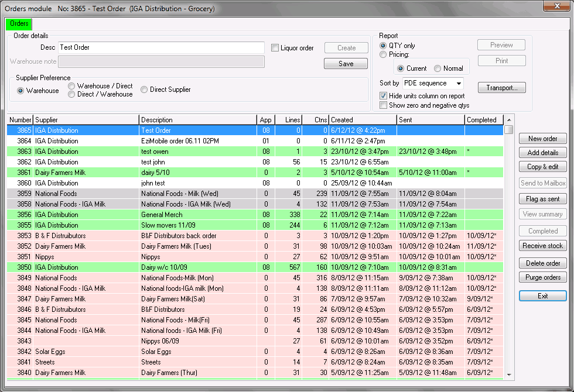Select order 3841 Streets
This screenshot has height=392, width=574.
coord(255,362)
